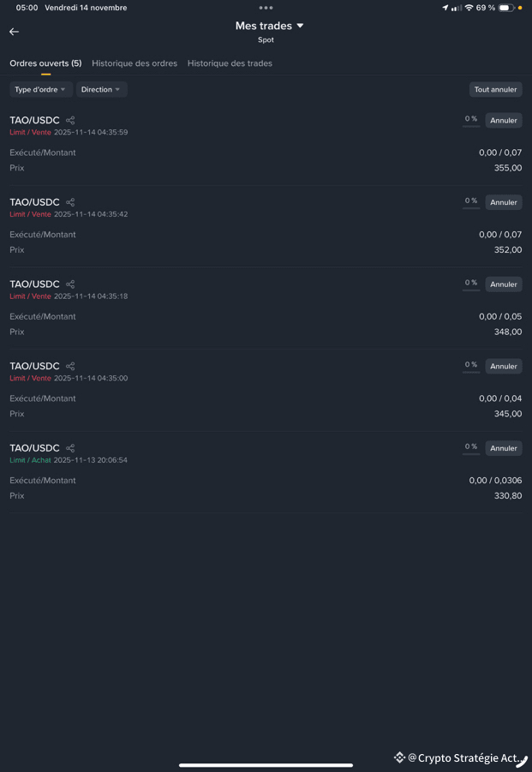Share the 345,00 TAO/USDC sell order
The height and width of the screenshot is (772, 532).
click(70, 367)
